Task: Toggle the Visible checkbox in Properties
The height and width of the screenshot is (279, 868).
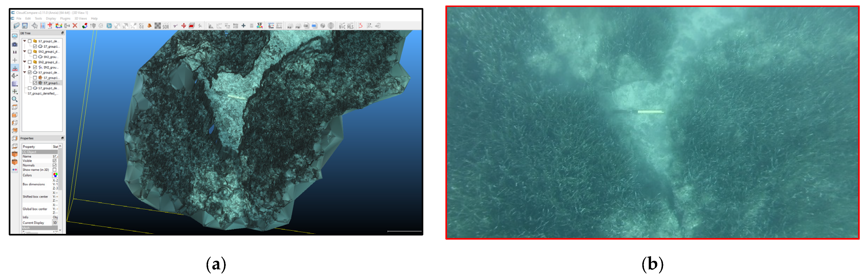Action: 55,161
